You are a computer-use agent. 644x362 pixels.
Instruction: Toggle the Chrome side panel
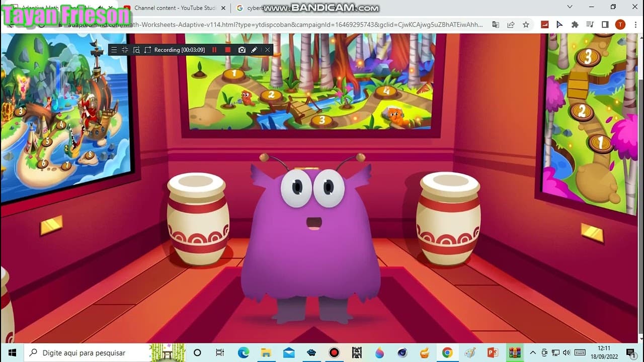[605, 25]
